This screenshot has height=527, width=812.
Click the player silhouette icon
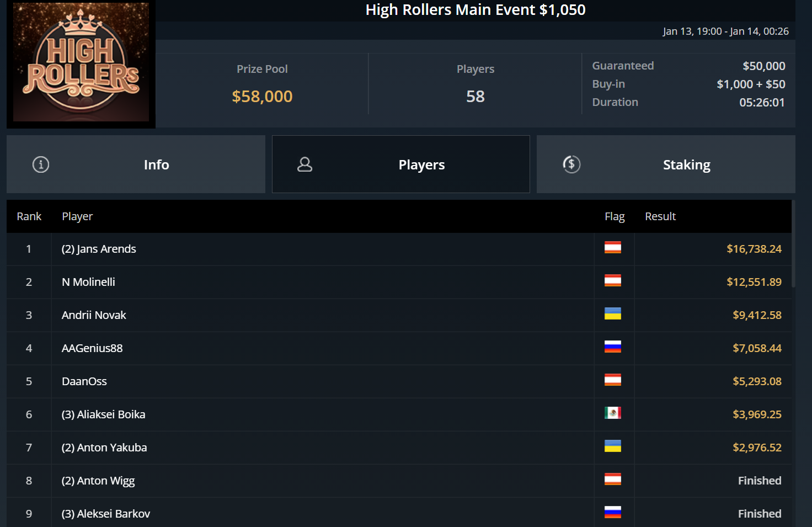click(x=305, y=164)
